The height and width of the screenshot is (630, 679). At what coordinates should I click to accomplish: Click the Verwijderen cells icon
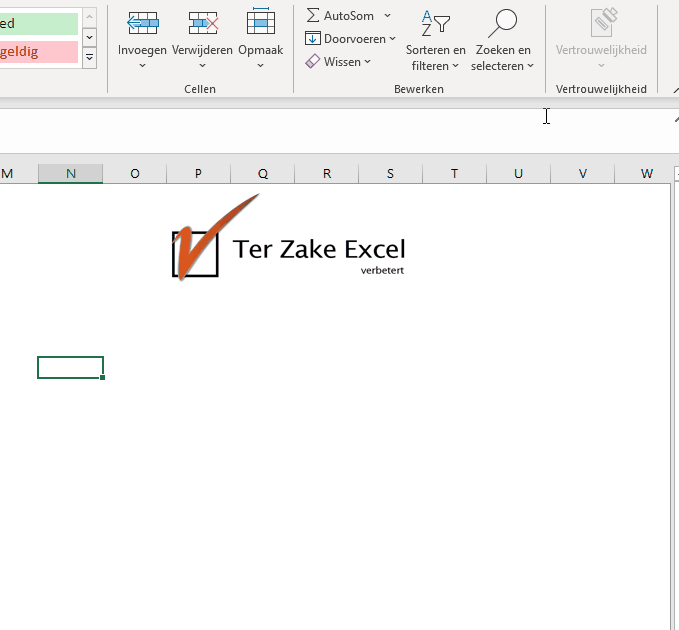pyautogui.click(x=203, y=23)
